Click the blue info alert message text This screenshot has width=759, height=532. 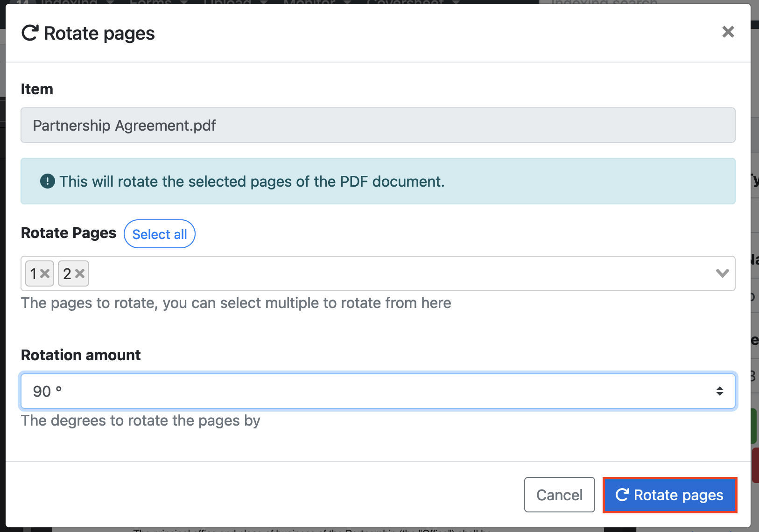tap(252, 182)
